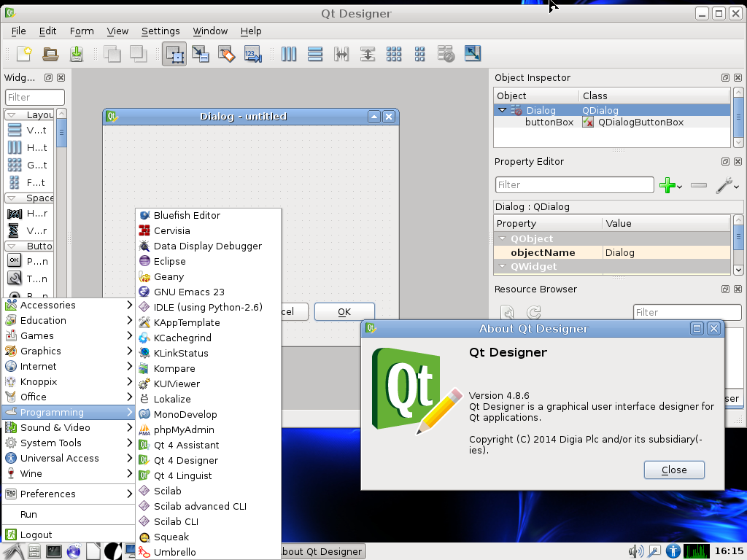Click the Widget Box vertical scrollbar handle
The image size is (747, 560).
coord(61,133)
